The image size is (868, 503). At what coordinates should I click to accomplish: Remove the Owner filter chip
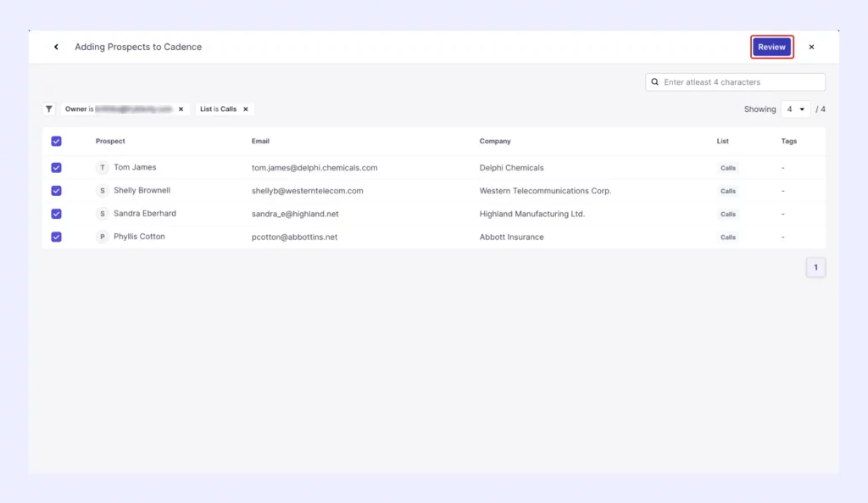point(181,109)
